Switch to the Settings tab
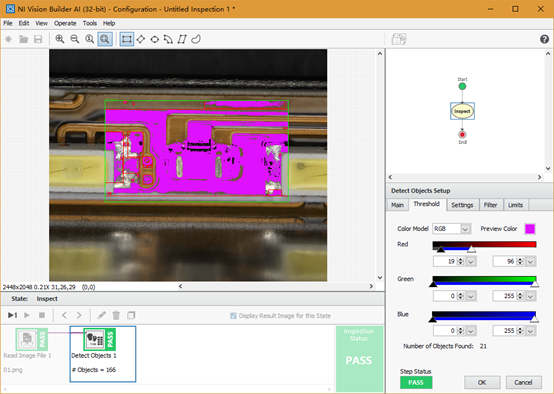This screenshot has height=394, width=554. point(462,205)
